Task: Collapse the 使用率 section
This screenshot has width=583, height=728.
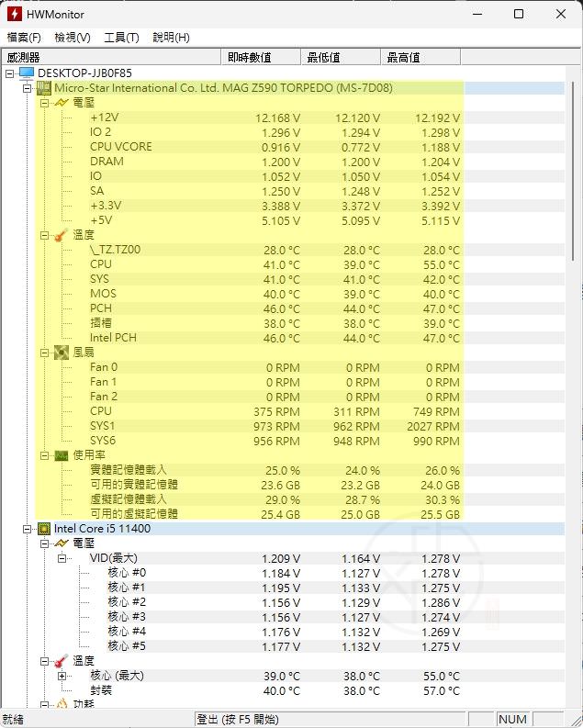Action: [45, 456]
